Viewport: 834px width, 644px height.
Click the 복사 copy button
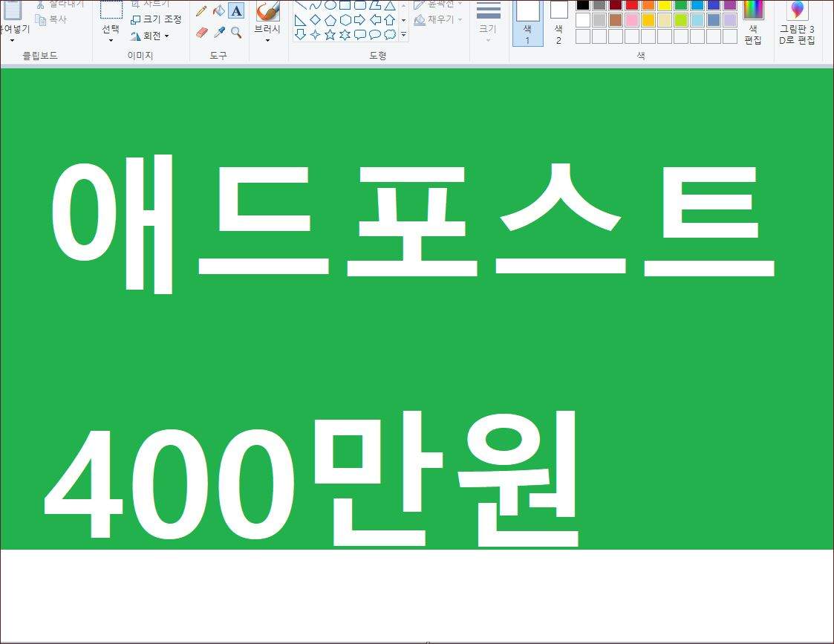(51, 19)
